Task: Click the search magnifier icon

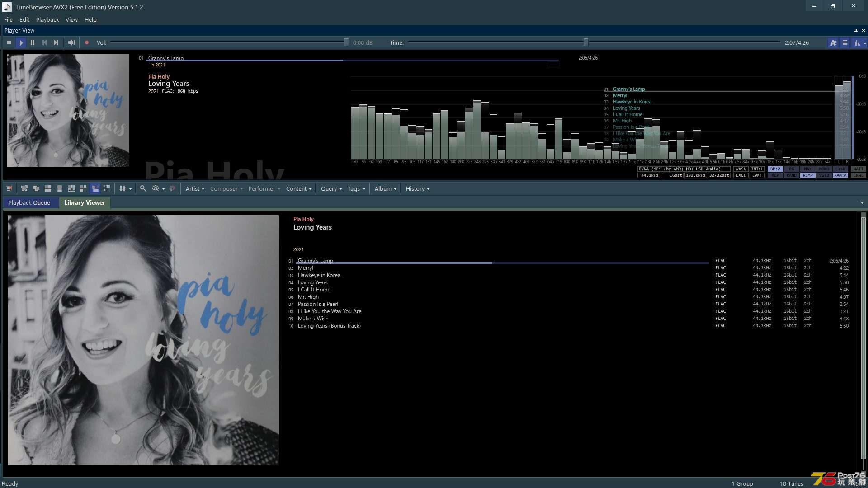Action: pyautogui.click(x=143, y=188)
